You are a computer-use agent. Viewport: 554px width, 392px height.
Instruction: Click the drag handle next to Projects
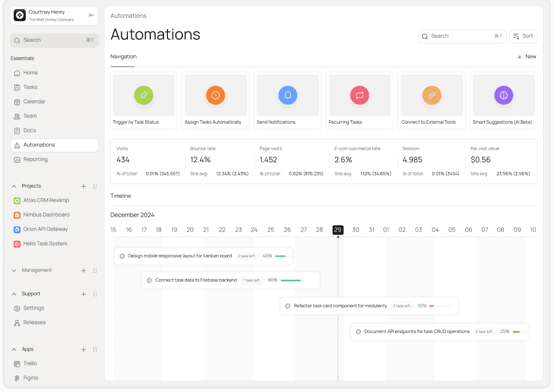(x=95, y=186)
